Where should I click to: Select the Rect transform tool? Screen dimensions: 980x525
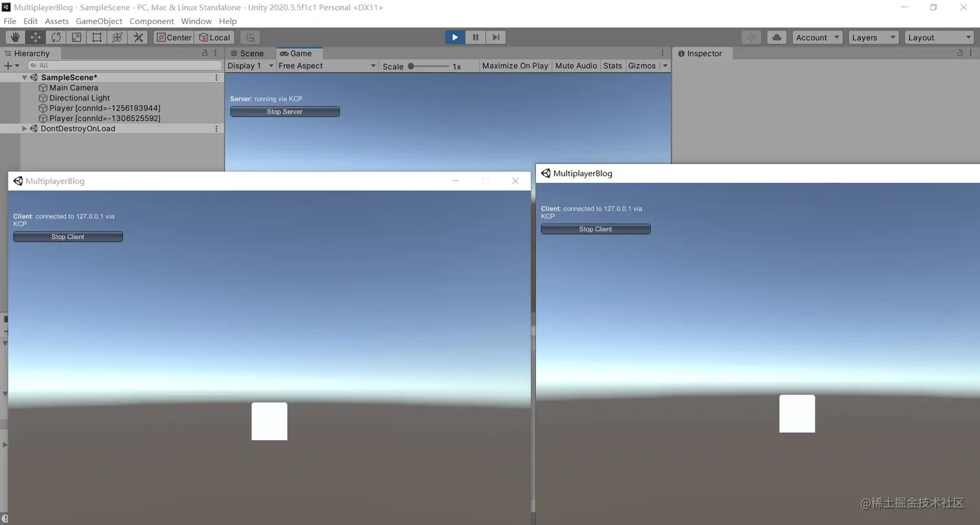click(x=97, y=38)
